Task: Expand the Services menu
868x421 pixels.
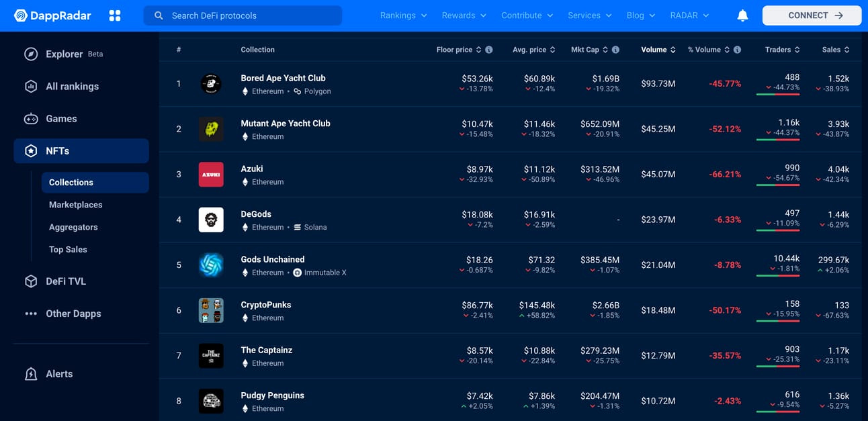Action: (589, 15)
